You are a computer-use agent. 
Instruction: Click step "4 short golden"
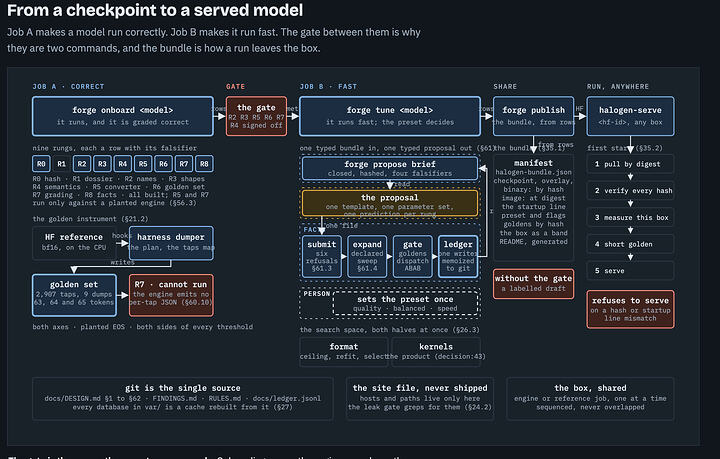point(630,244)
